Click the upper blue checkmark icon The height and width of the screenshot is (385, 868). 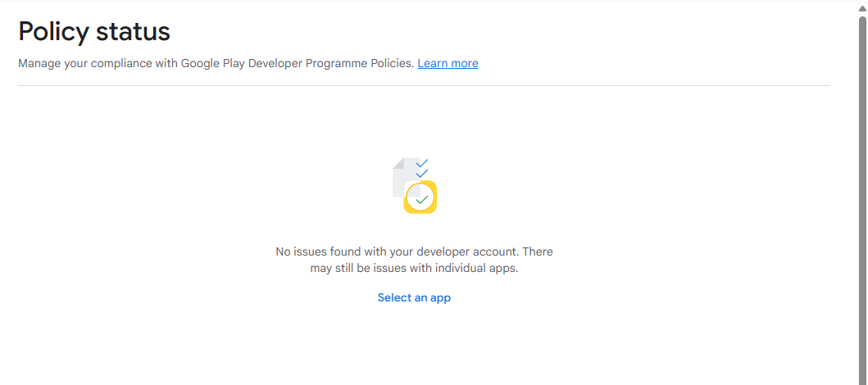point(422,163)
